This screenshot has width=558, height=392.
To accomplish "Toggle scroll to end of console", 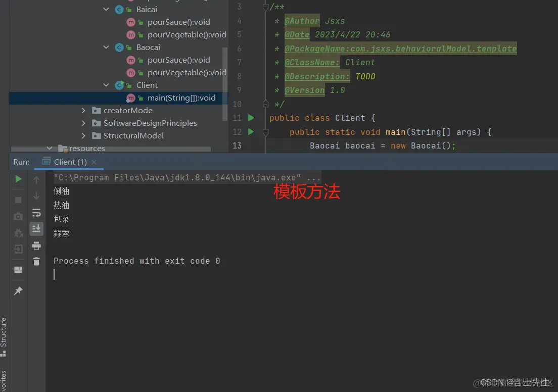I will 36,228.
